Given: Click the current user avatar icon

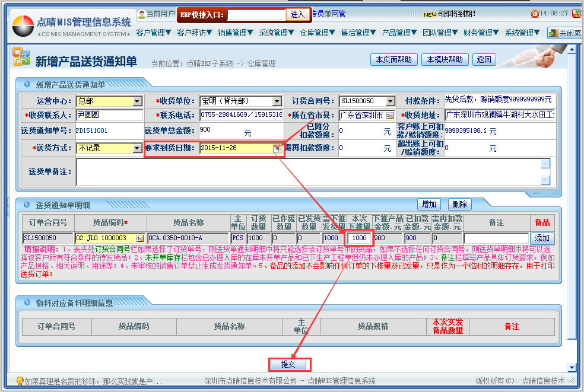Looking at the screenshot, I should tap(142, 14).
